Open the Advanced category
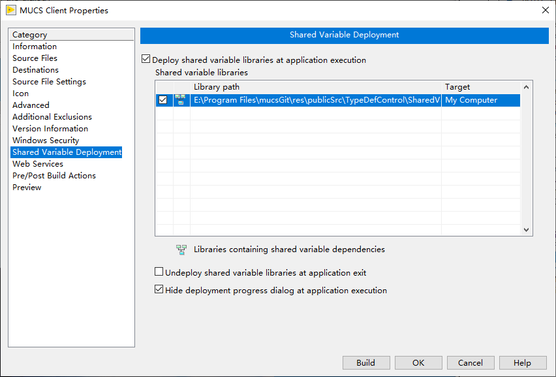The height and width of the screenshot is (377, 556). (31, 105)
